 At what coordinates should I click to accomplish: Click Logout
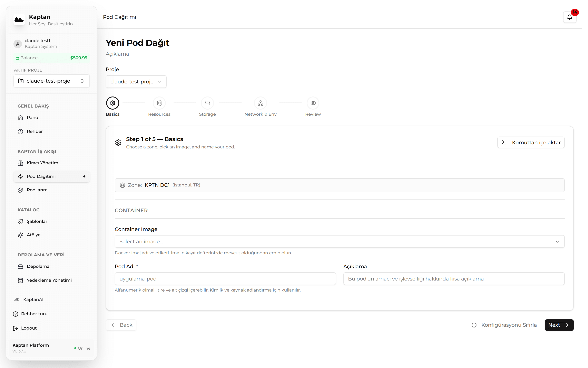tap(51, 328)
